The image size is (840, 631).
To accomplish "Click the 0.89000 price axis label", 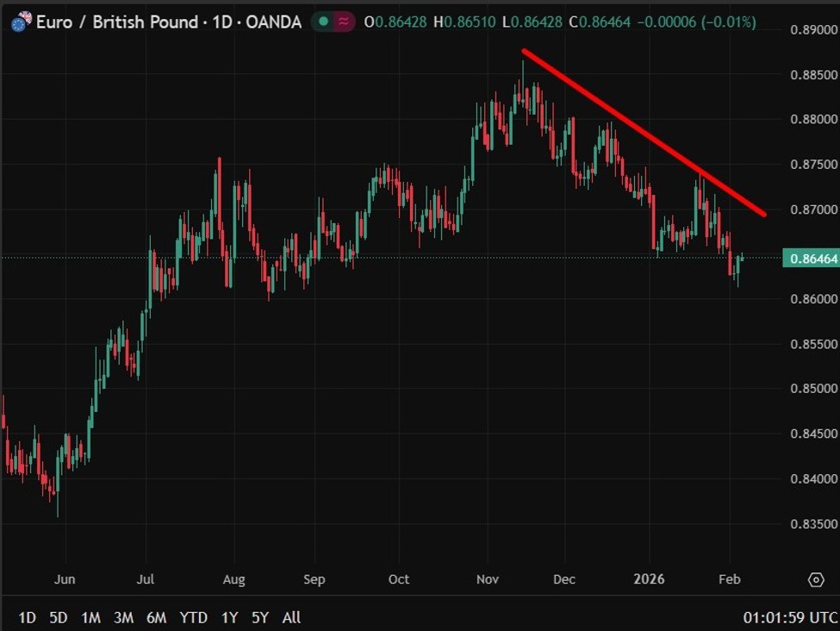I will pyautogui.click(x=812, y=29).
